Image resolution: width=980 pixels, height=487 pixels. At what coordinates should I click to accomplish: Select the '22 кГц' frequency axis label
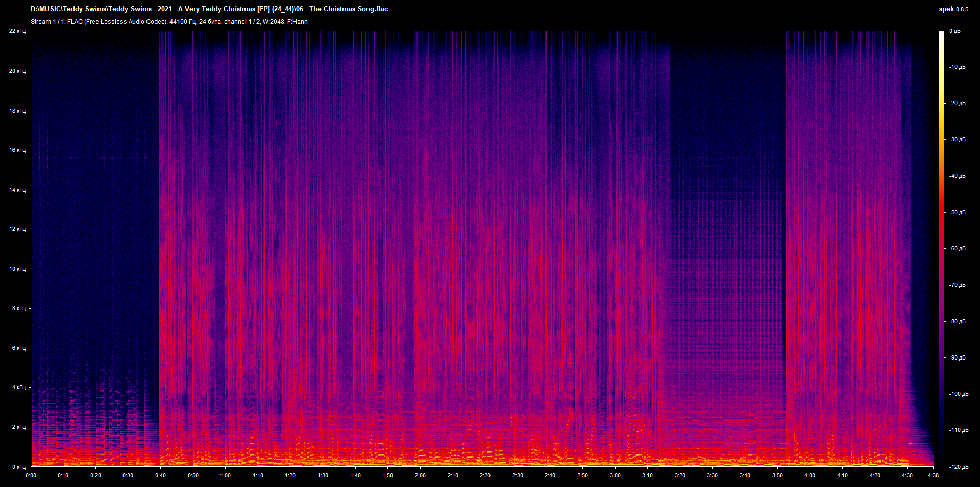point(17,31)
